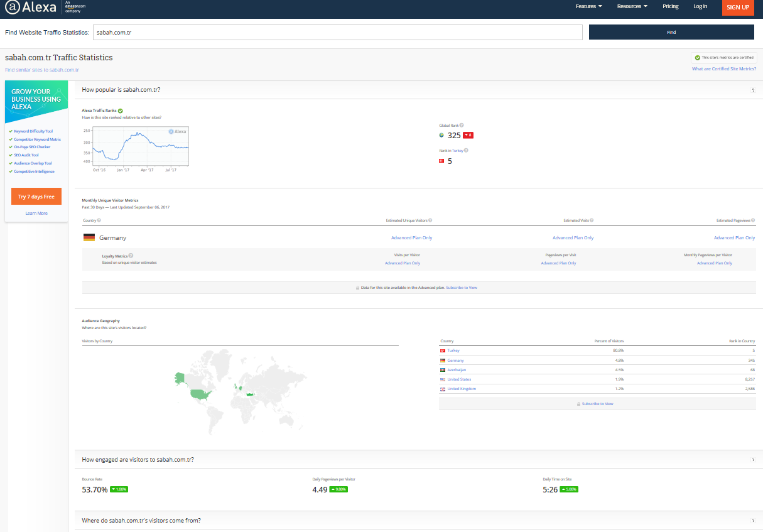Open What are Certified Site Metrics link
This screenshot has width=763, height=532.
[x=724, y=69]
